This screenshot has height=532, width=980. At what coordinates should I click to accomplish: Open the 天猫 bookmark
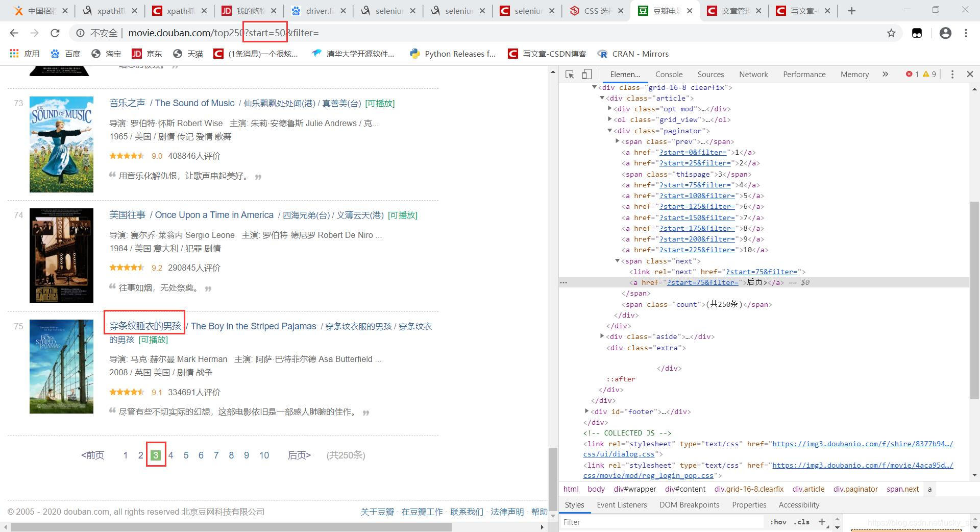point(188,54)
